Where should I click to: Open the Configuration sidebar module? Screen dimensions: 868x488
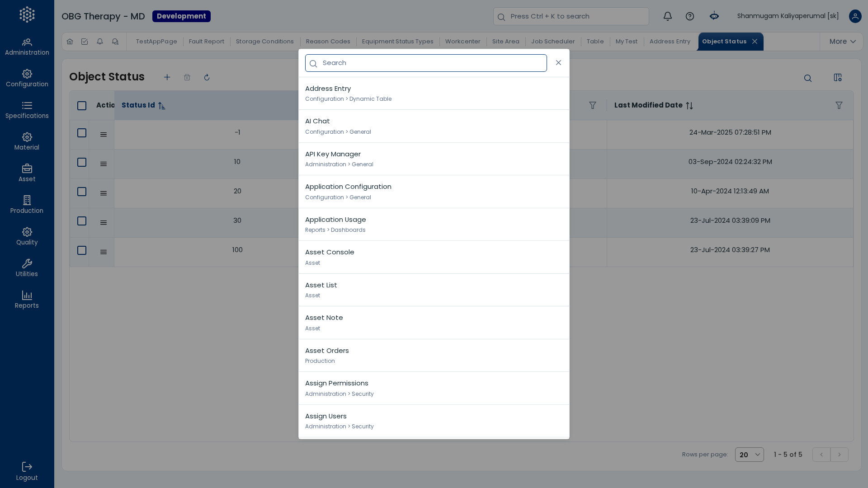click(27, 79)
